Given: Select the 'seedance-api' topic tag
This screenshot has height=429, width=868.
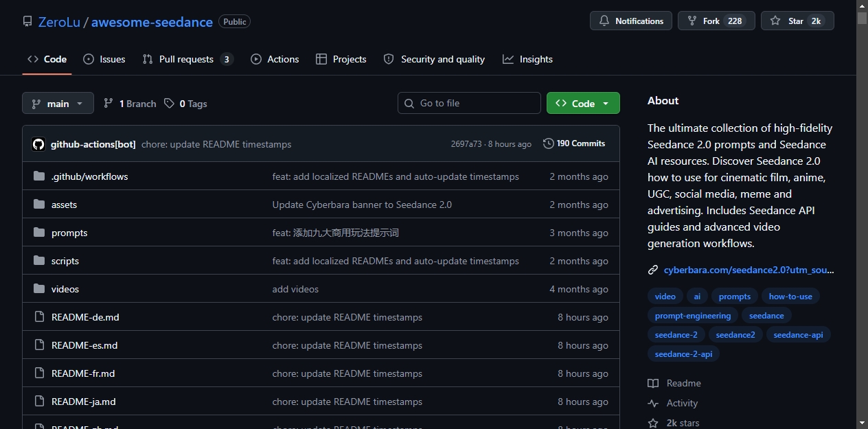Looking at the screenshot, I should tap(798, 335).
